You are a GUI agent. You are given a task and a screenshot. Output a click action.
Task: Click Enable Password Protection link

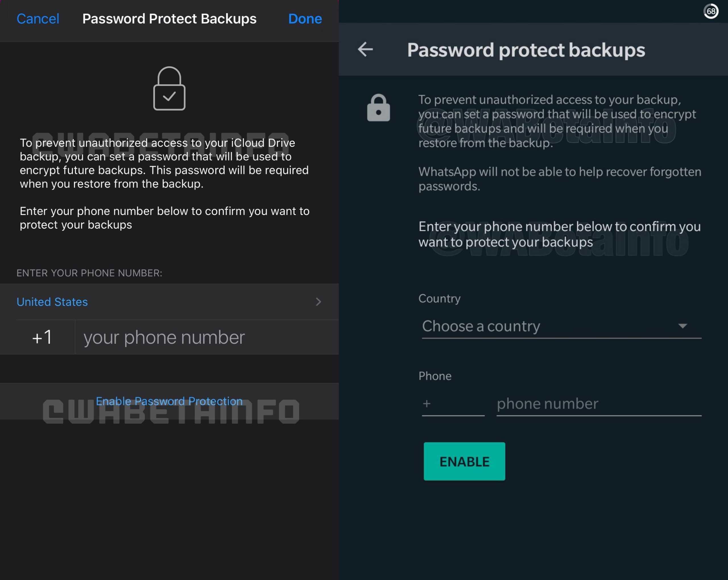click(x=169, y=401)
